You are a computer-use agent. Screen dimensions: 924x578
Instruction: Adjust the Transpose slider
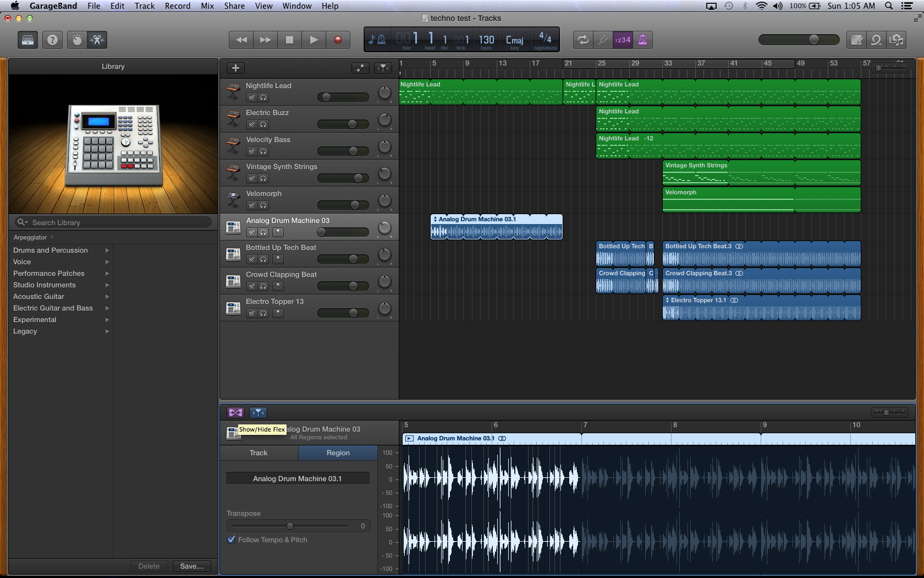(x=290, y=526)
